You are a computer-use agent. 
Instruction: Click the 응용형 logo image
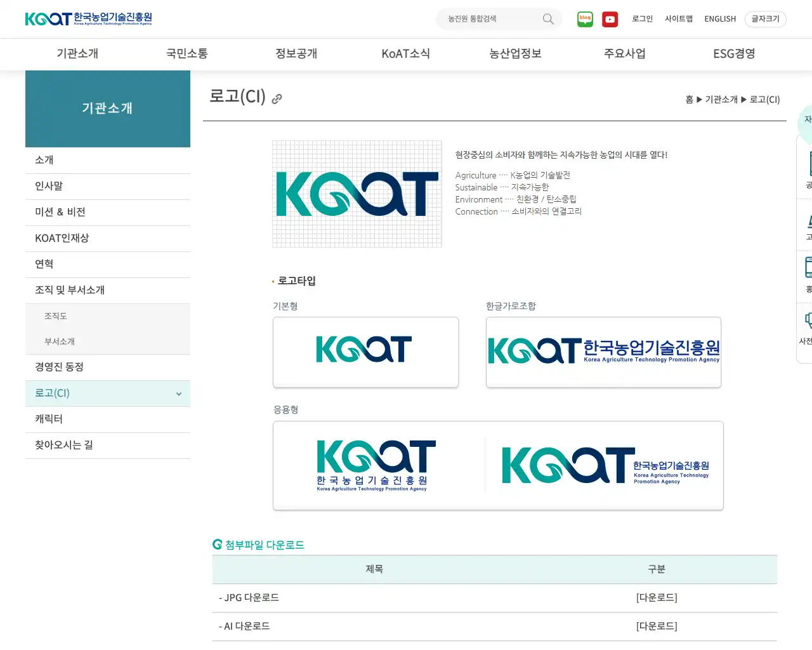498,465
